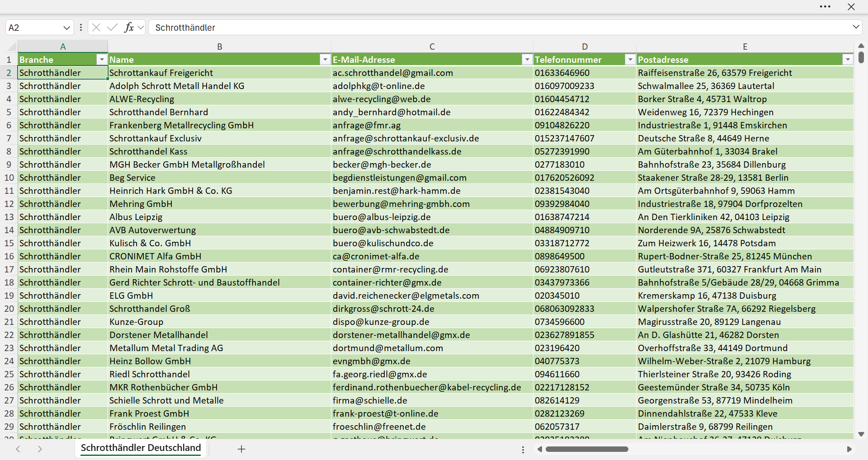
Task: Go to next sheet with right arrow
Action: point(40,449)
